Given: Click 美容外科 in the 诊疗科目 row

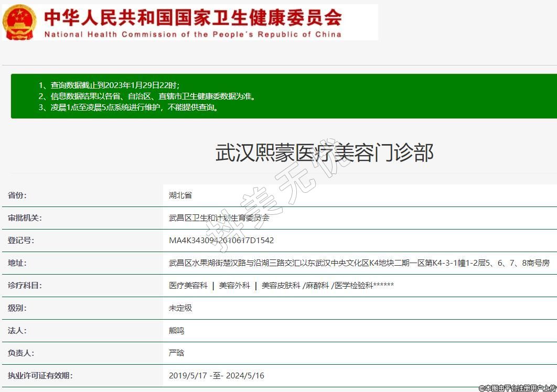Looking at the screenshot, I should coord(234,286).
